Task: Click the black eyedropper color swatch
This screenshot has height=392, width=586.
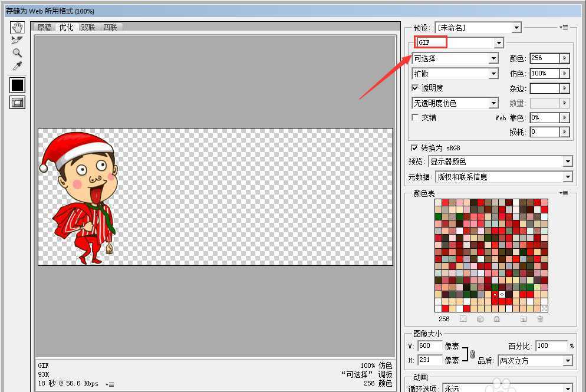Action: coord(18,85)
